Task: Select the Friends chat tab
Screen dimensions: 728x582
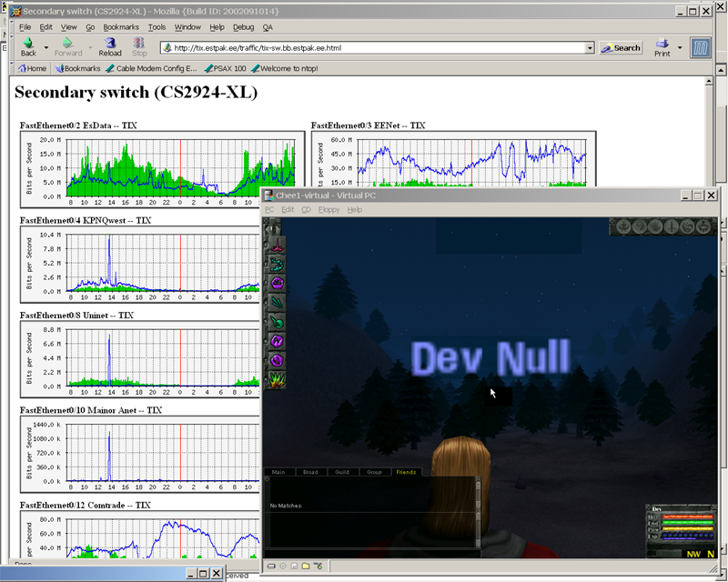Action: coord(406,472)
